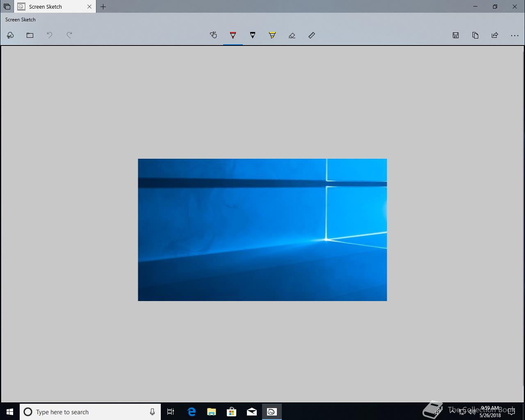Redo the last stroke
This screenshot has height=420, width=525.
pyautogui.click(x=69, y=35)
